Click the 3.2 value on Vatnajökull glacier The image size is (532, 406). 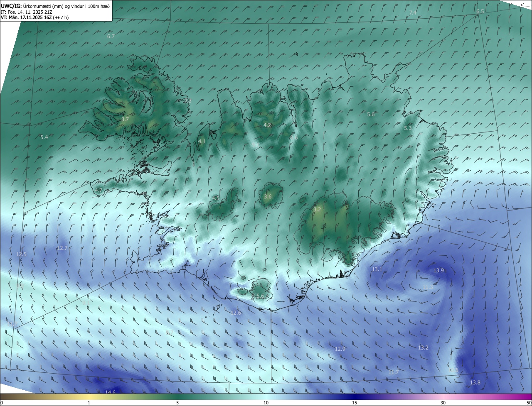(317, 210)
